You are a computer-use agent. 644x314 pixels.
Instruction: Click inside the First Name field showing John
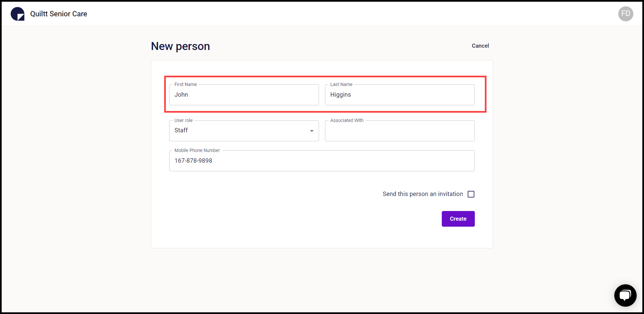point(244,95)
